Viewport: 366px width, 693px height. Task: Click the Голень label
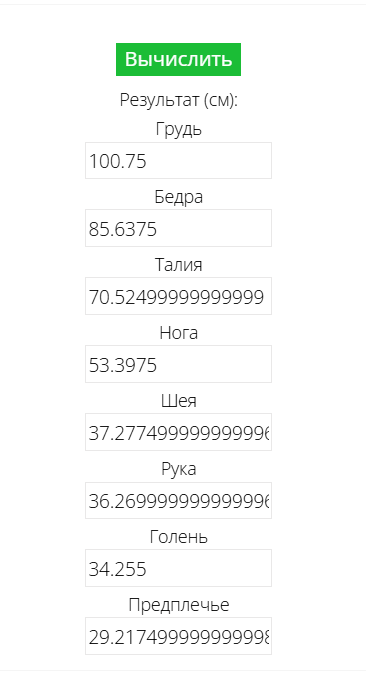179,537
